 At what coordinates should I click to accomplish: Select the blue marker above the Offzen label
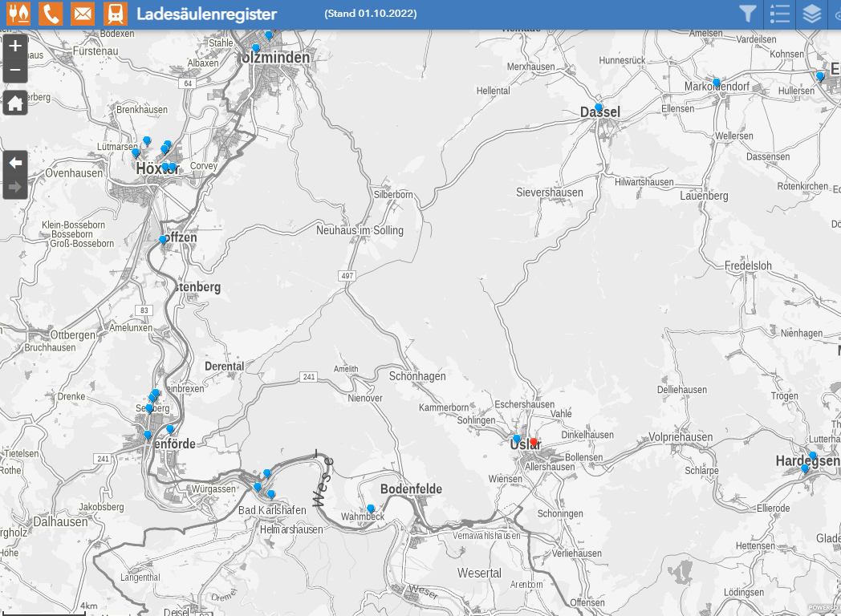(163, 239)
